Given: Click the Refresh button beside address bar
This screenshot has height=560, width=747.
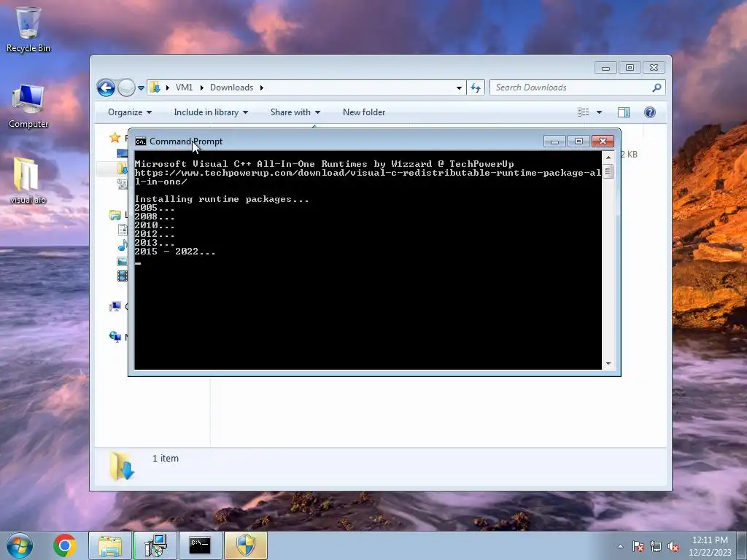Looking at the screenshot, I should click(476, 87).
